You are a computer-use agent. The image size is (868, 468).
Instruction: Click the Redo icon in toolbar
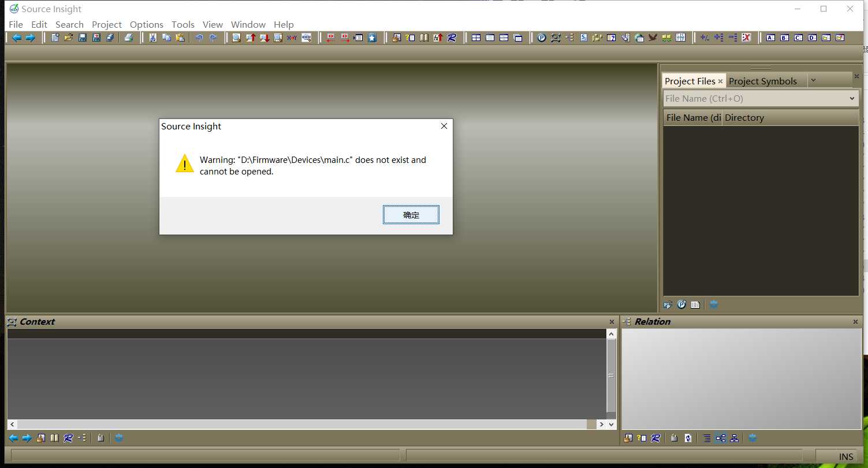pyautogui.click(x=213, y=38)
